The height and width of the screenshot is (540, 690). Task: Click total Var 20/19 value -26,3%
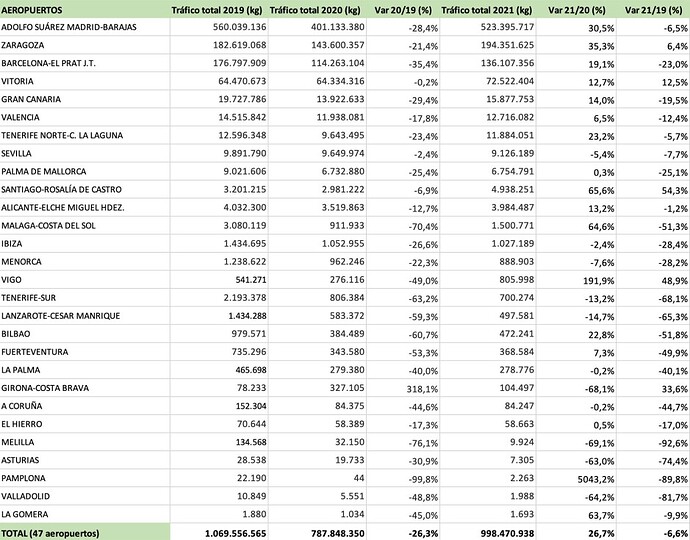(423, 534)
